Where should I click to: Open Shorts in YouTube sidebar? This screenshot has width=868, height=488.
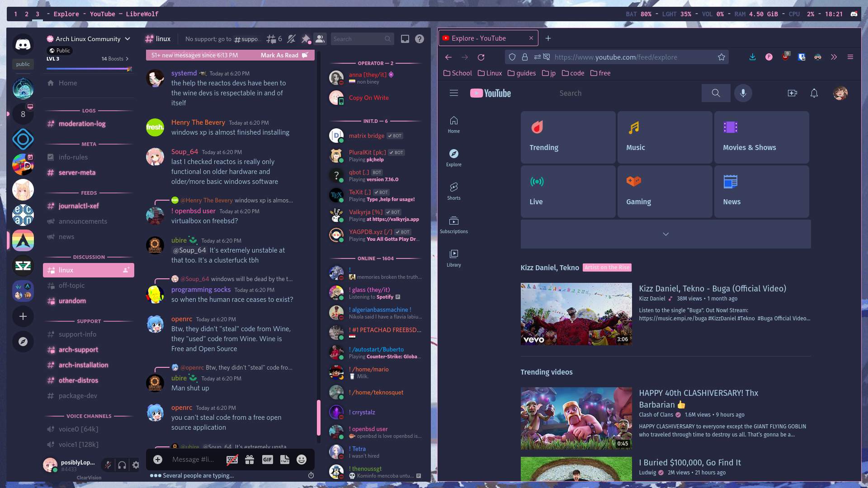point(453,191)
